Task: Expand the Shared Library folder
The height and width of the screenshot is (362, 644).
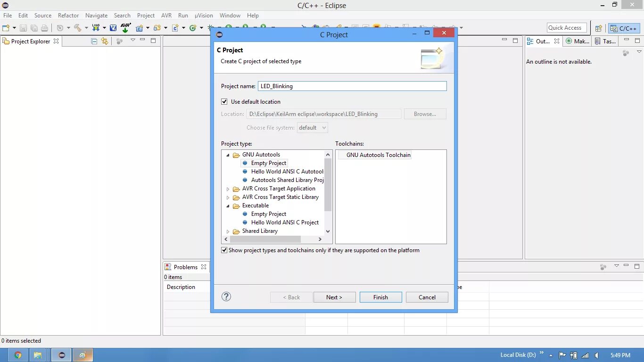Action: 228,231
